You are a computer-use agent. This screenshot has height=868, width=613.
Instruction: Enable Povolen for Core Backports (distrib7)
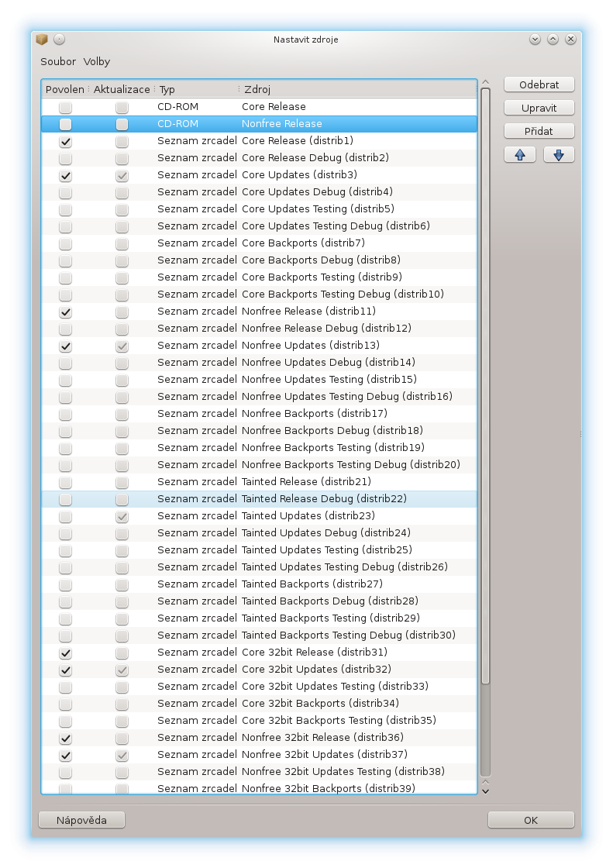point(65,243)
